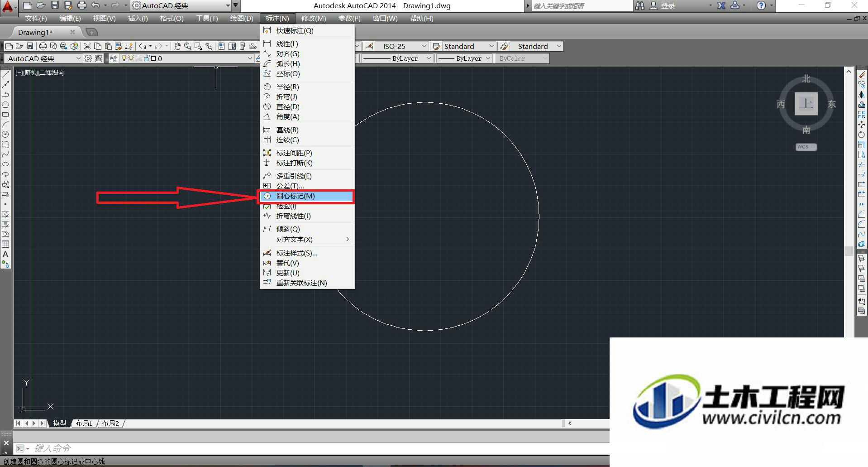Open the workspace dropdown 'AutoCAD 经典' in toolbar
The image size is (868, 467).
(43, 58)
